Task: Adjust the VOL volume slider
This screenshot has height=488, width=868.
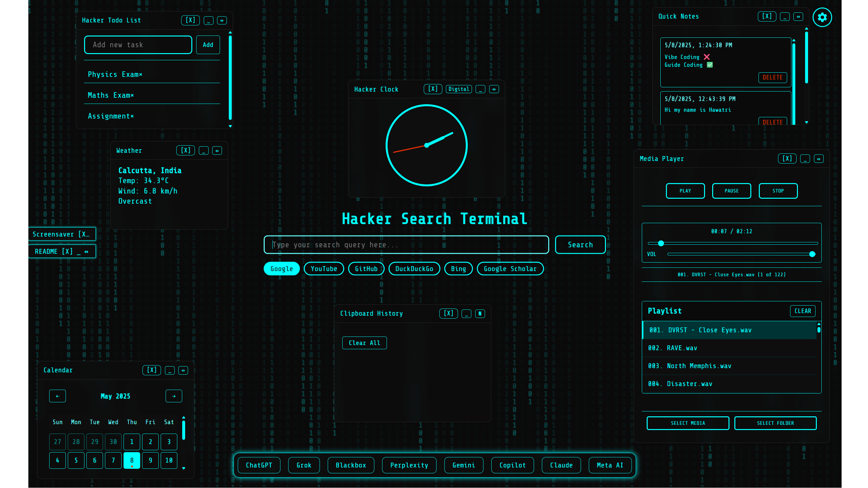Action: 741,254
